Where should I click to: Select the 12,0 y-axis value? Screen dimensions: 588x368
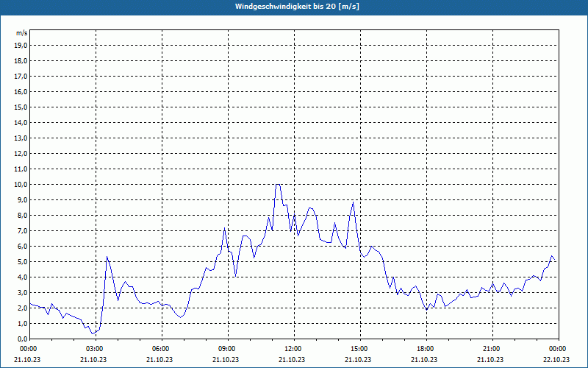(x=21, y=154)
